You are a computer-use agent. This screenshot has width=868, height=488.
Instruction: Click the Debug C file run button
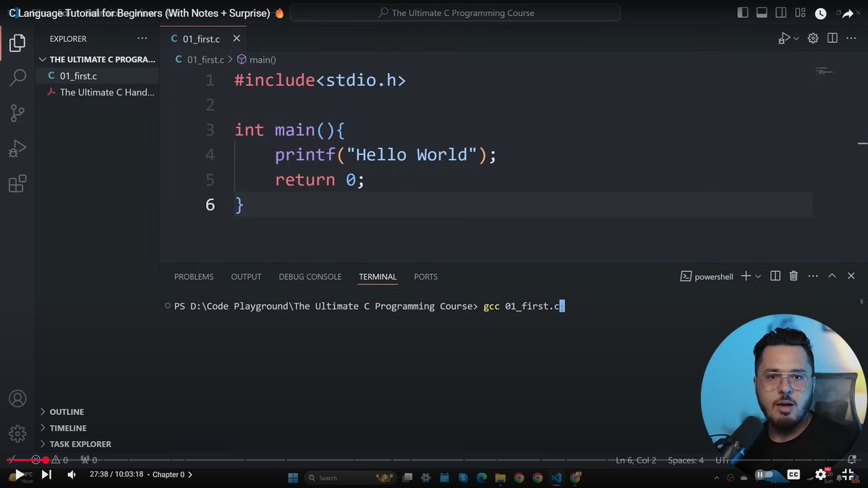click(783, 38)
